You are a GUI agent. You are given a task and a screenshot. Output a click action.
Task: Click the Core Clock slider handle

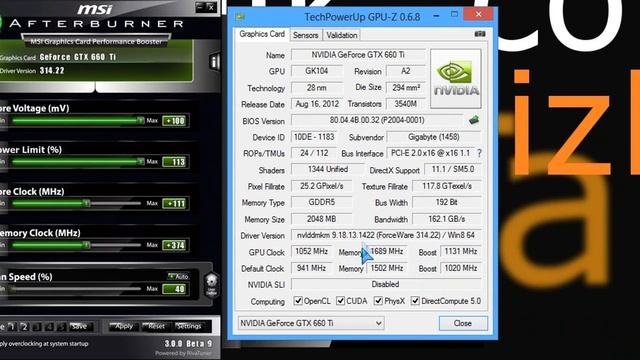pyautogui.click(x=87, y=203)
